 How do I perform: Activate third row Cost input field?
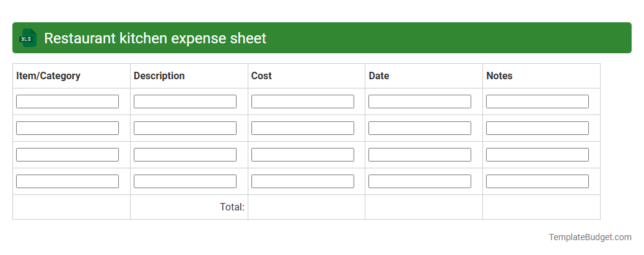click(303, 155)
